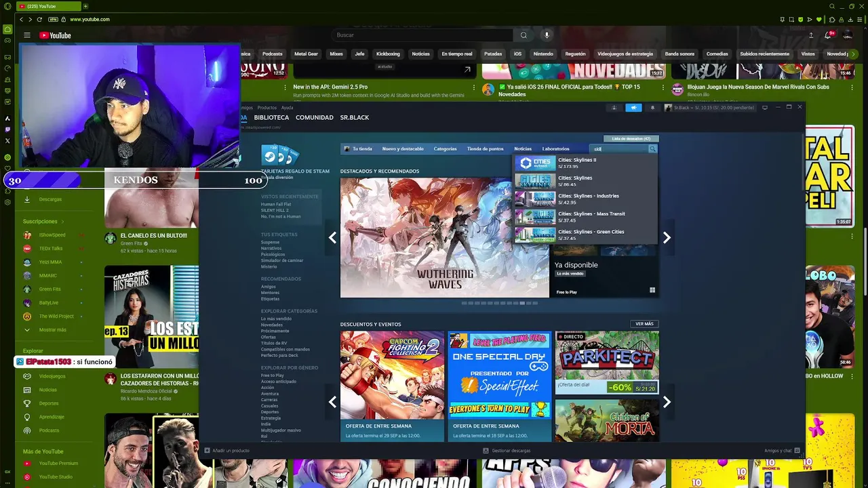Open YouTube create/upload icon

coord(811,35)
